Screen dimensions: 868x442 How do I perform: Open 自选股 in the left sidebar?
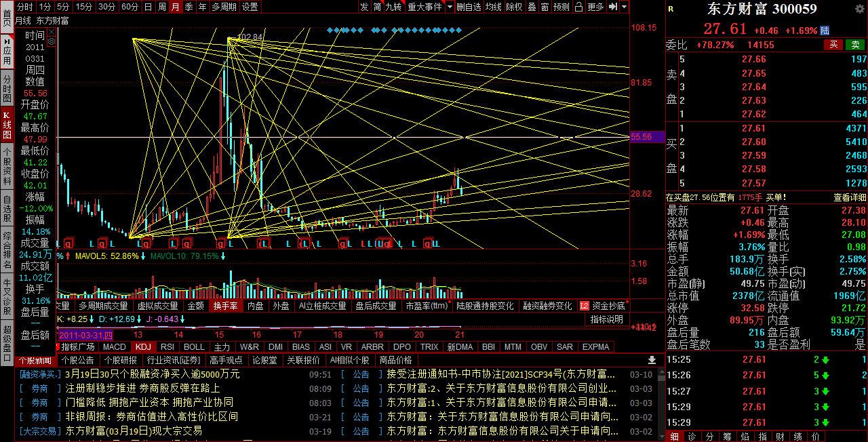(x=7, y=209)
